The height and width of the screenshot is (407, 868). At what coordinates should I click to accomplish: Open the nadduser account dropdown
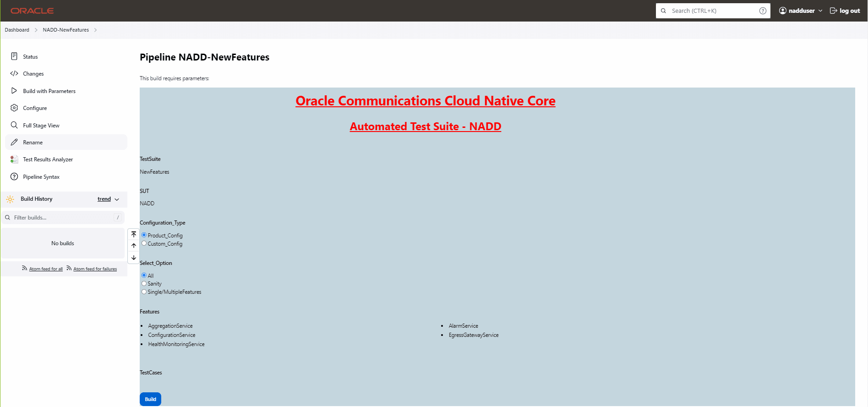(820, 11)
